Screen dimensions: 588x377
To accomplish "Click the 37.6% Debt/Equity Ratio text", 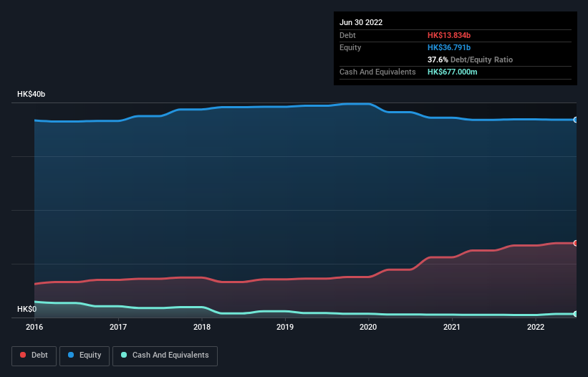I will coord(471,59).
